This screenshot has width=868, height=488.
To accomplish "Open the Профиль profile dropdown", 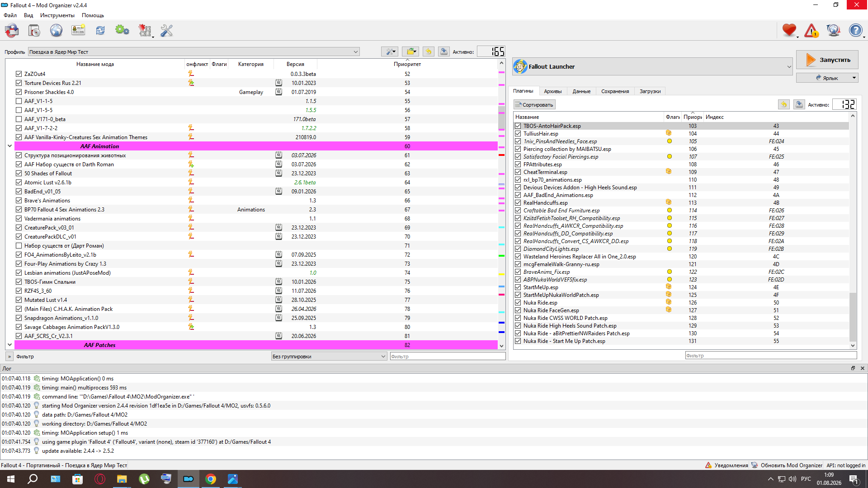I will click(x=194, y=52).
